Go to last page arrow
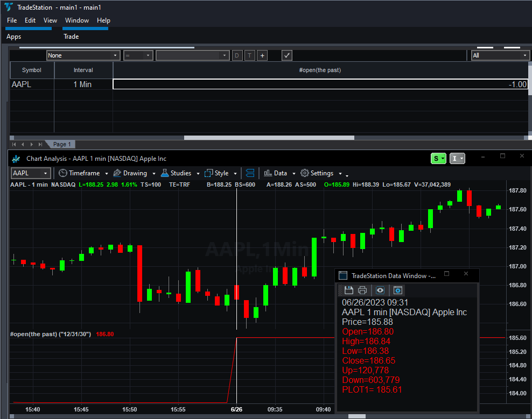This screenshot has height=419, width=532. point(40,144)
